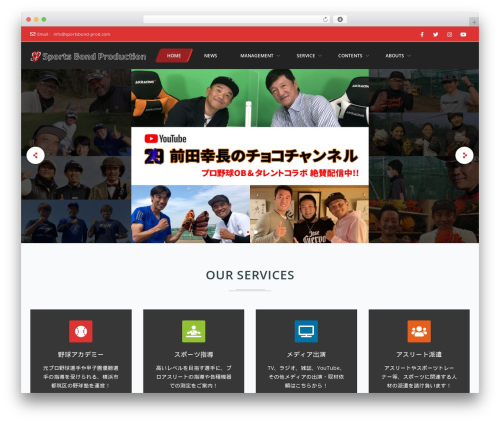This screenshot has width=500, height=423.
Task: Click the orange people group icon
Action: (419, 331)
